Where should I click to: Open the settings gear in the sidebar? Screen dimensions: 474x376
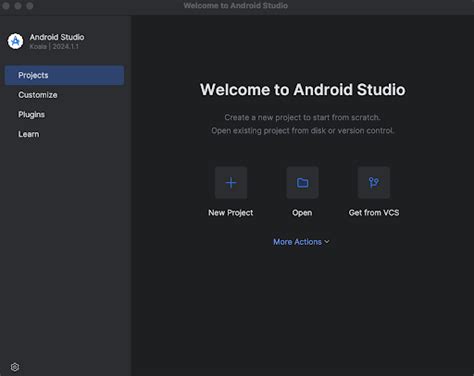[15, 367]
